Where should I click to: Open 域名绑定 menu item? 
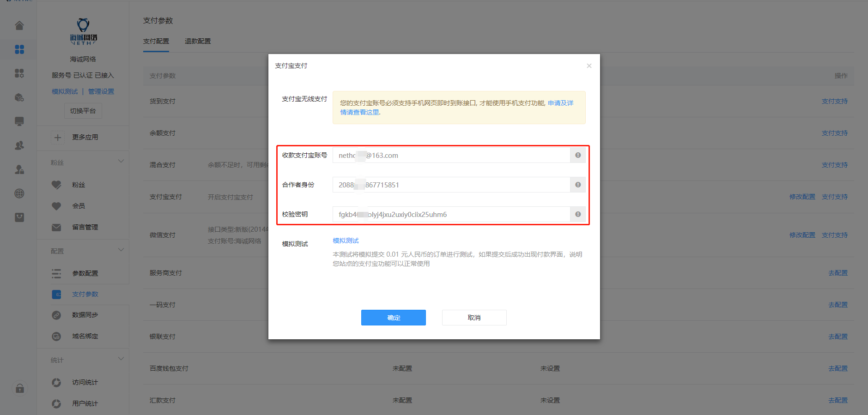85,336
